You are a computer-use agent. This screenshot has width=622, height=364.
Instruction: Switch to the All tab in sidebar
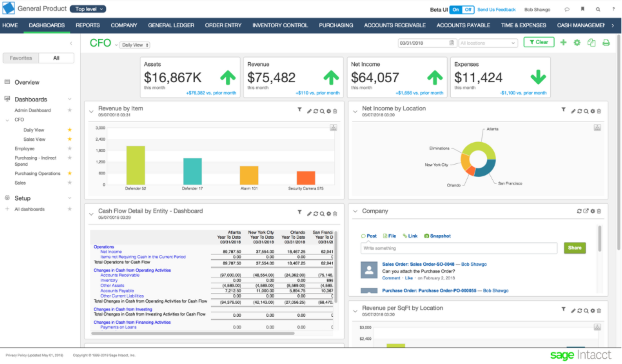(x=56, y=58)
